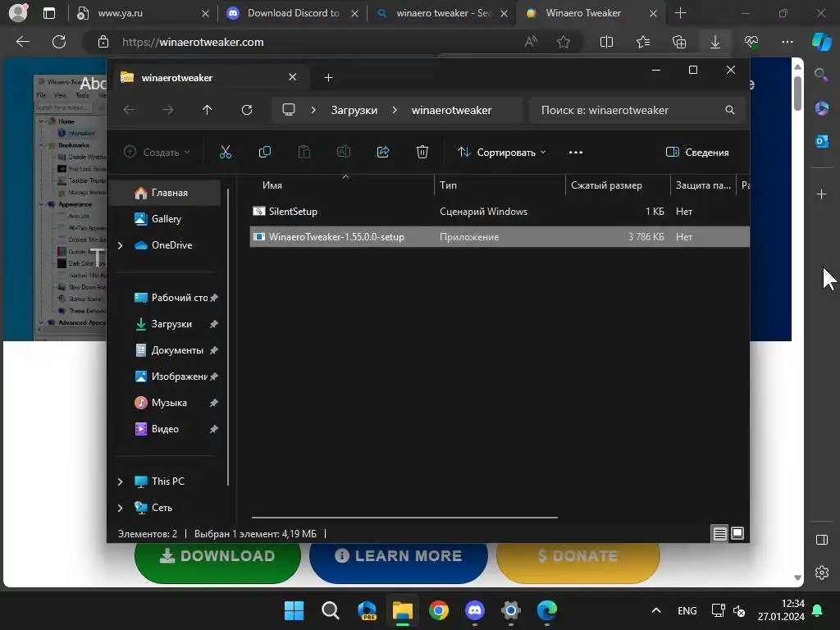Open Edge Read aloud icon
The image size is (840, 630).
click(x=531, y=42)
